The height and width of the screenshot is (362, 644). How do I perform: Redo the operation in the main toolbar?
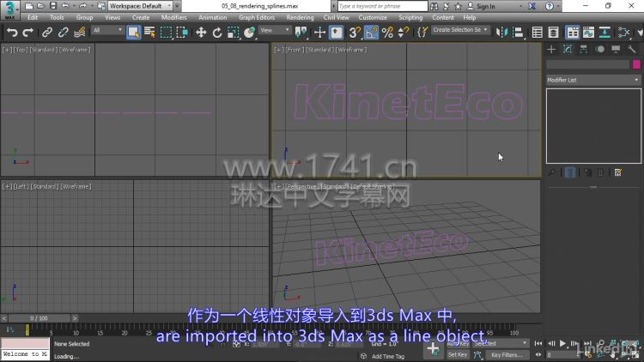pyautogui.click(x=27, y=32)
